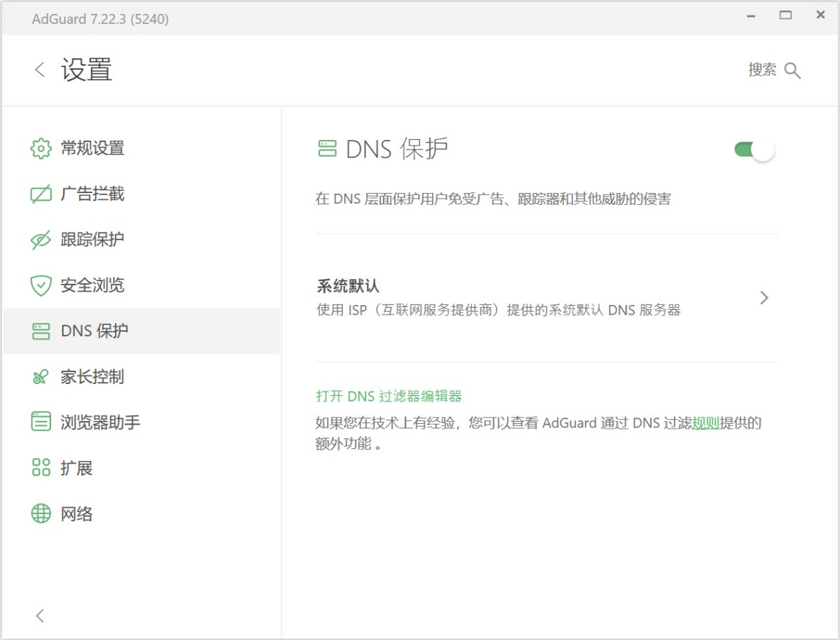Close the AdGuard settings window

coord(820,15)
